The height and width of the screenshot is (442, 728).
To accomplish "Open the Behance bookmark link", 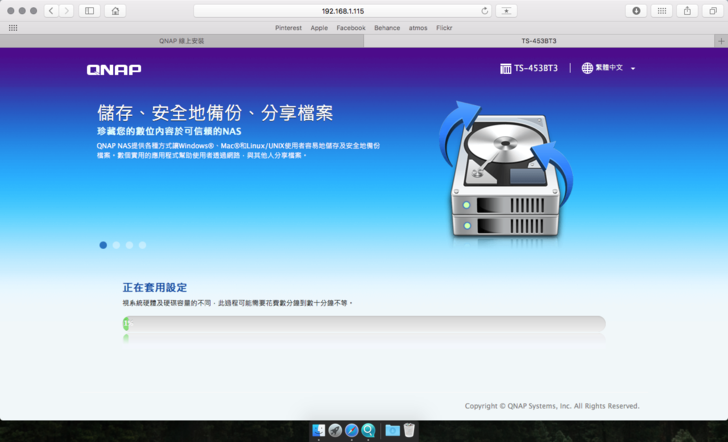I will (x=387, y=28).
